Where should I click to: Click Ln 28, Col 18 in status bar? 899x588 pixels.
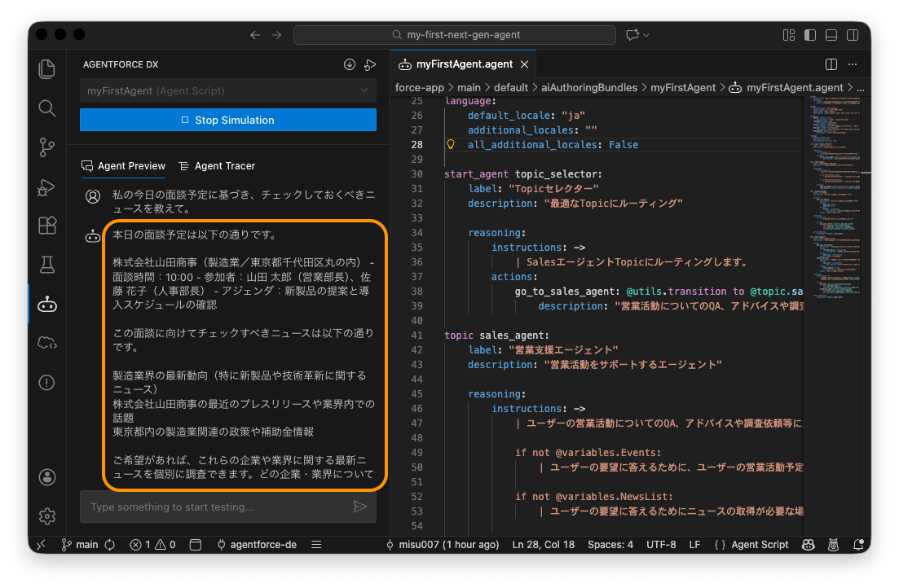[544, 545]
